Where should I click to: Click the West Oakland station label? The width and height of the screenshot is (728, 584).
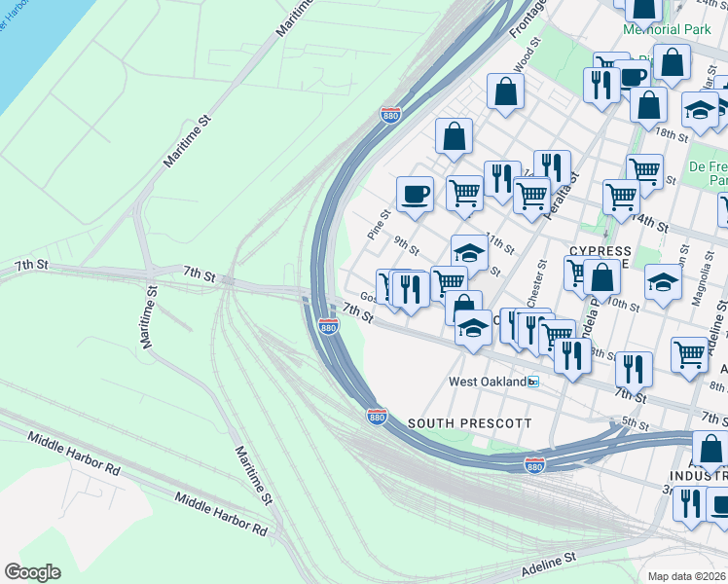488,382
